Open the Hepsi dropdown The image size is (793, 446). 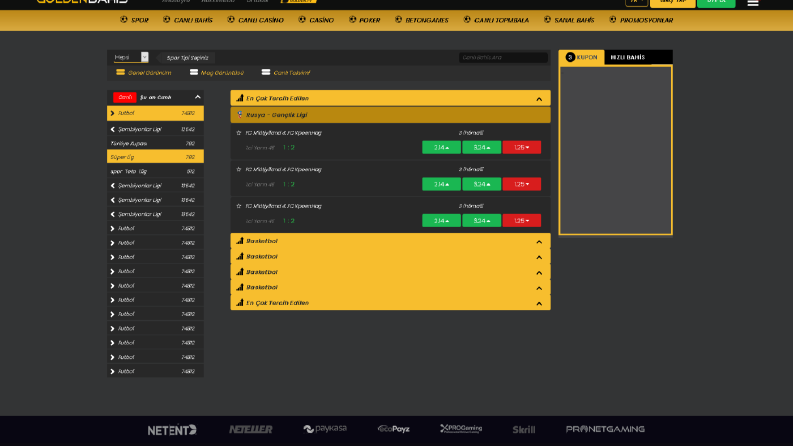(x=131, y=57)
